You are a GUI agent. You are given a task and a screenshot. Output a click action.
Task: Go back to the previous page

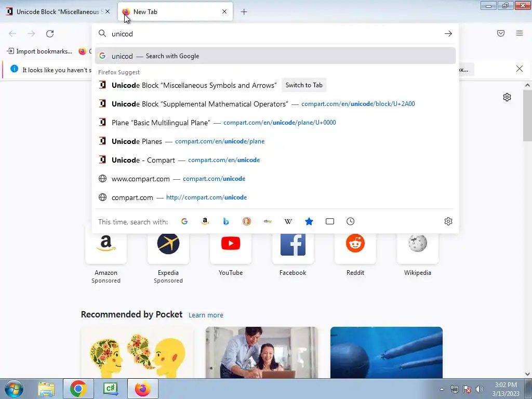[x=12, y=34]
